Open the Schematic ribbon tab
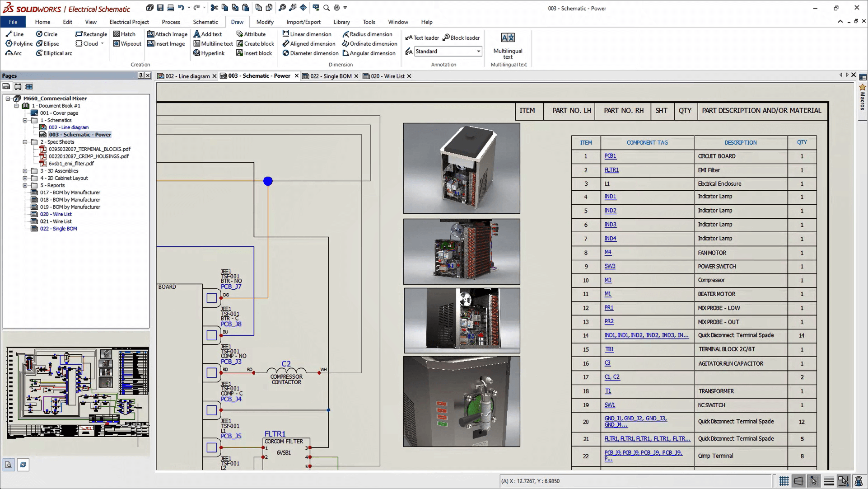This screenshot has width=868, height=489. tap(205, 22)
